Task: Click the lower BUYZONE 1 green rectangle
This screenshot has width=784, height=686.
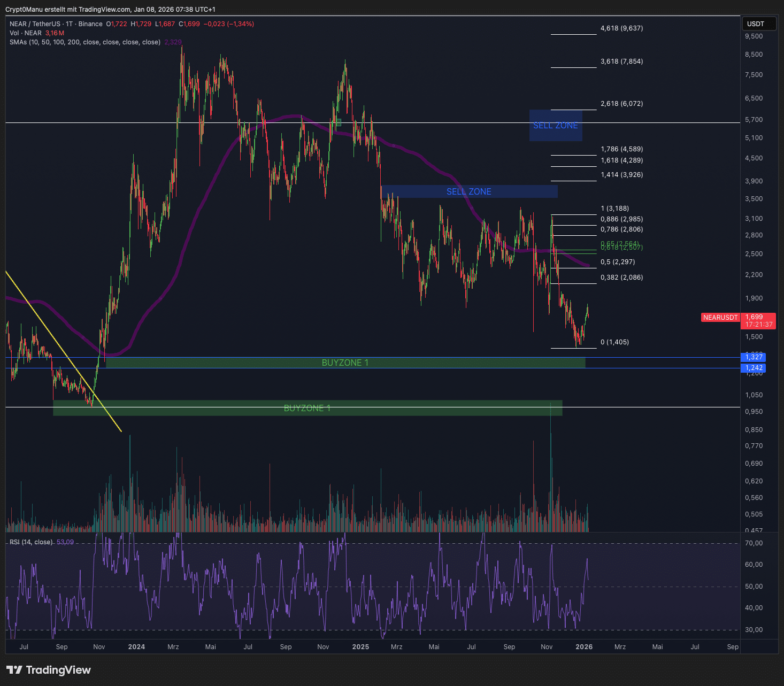Action: tap(307, 408)
